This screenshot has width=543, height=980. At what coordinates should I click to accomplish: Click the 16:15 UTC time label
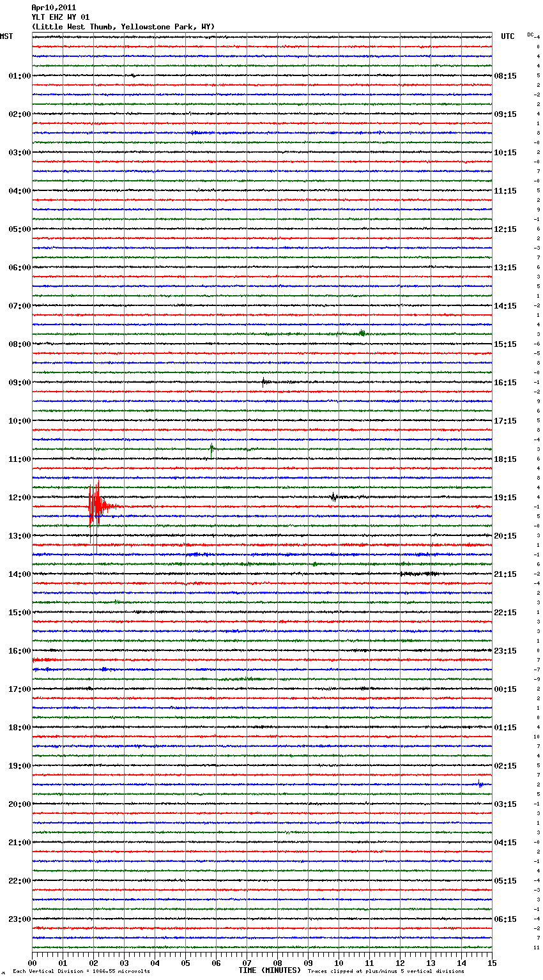click(505, 383)
